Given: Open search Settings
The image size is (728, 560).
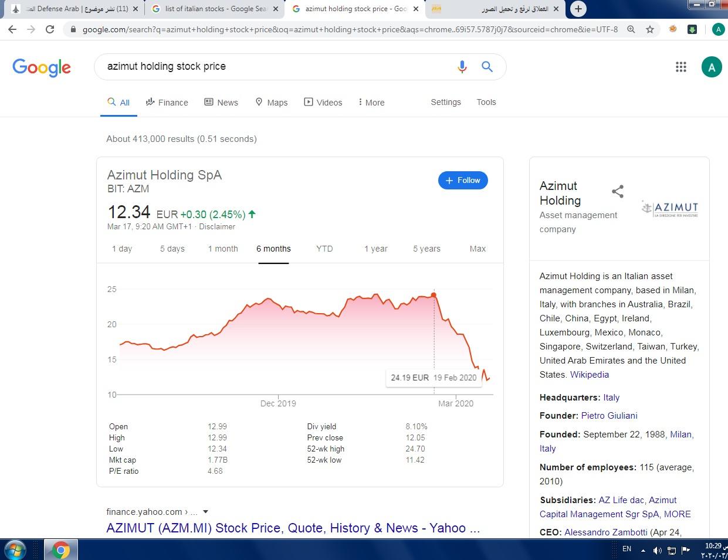Looking at the screenshot, I should point(446,102).
